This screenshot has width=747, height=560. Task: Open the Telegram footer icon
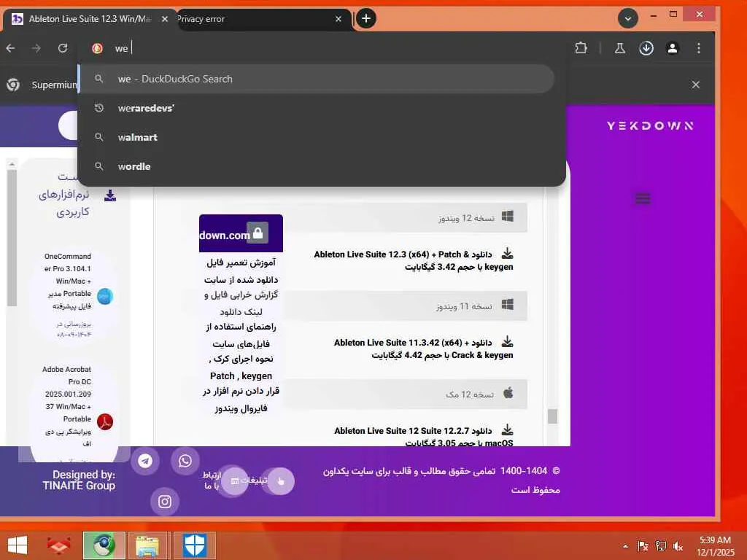point(145,461)
